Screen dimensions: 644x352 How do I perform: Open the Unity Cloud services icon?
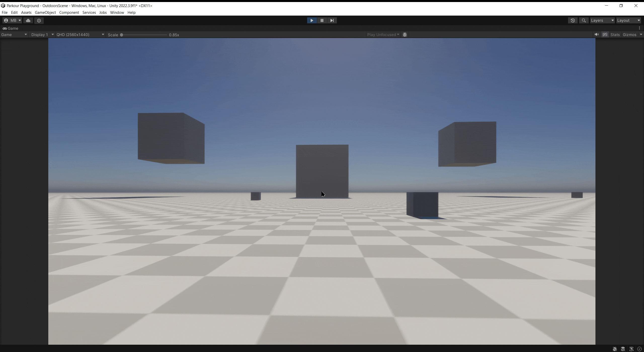coord(28,20)
